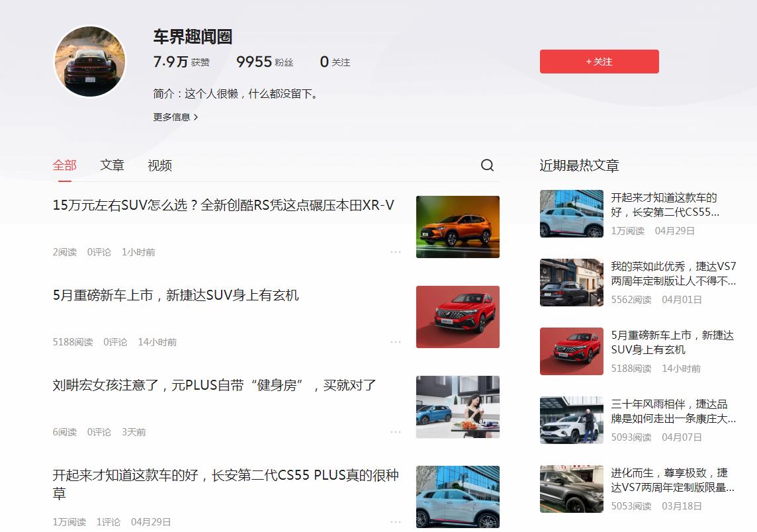757x532 pixels.
Task: Click sidebar thumbnail for 三十年风雨相伴 article
Action: (x=572, y=420)
